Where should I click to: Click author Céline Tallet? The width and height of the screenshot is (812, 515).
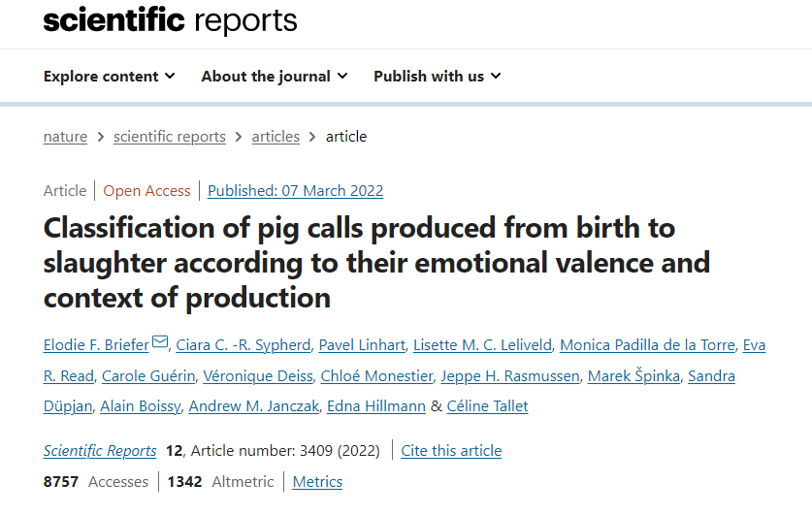tap(487, 406)
